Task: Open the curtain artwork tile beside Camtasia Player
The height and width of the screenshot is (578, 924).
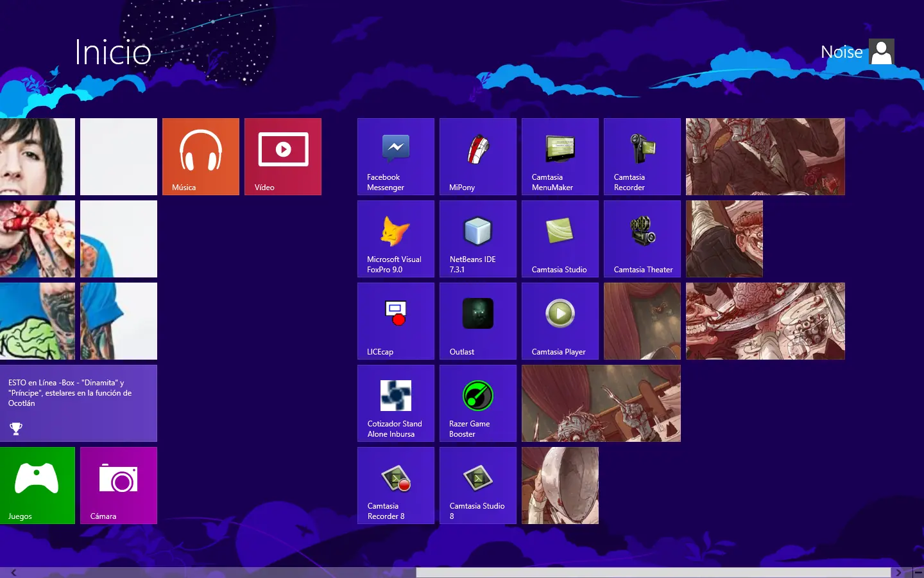Action: pos(642,321)
